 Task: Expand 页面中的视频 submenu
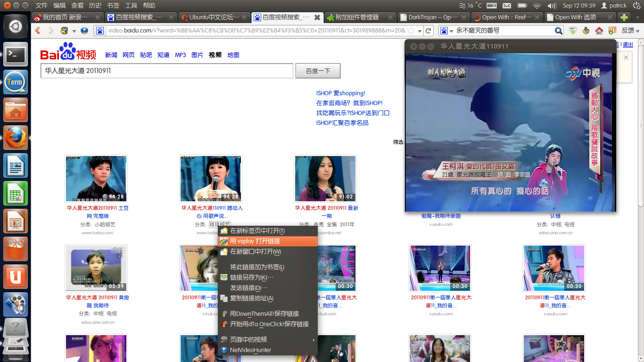click(x=268, y=340)
